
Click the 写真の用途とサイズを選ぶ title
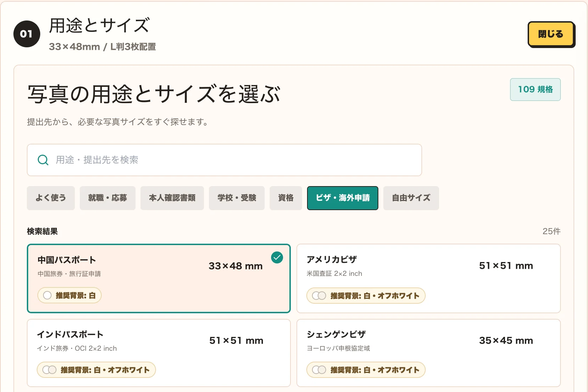(154, 94)
